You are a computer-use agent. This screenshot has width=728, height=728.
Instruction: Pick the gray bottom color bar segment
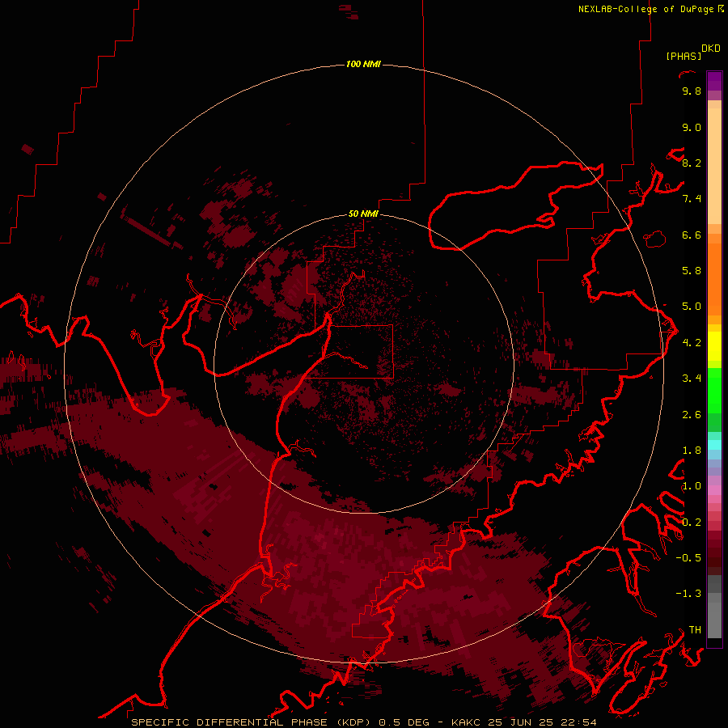point(714,620)
